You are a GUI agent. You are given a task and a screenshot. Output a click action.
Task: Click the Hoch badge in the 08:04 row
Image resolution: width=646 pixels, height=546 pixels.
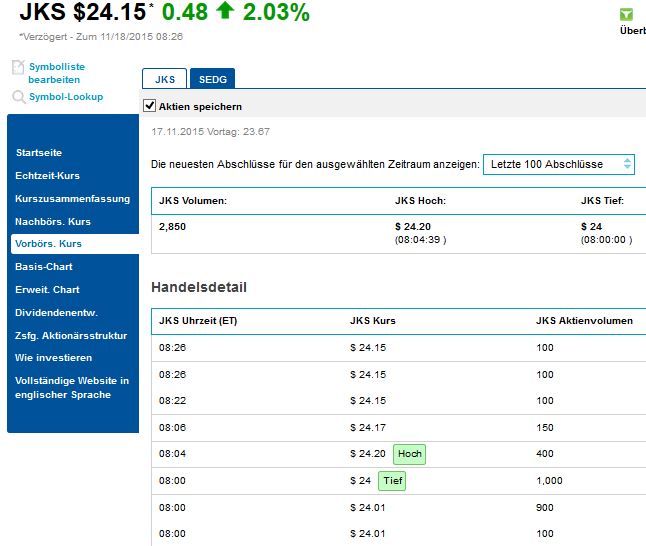point(410,454)
